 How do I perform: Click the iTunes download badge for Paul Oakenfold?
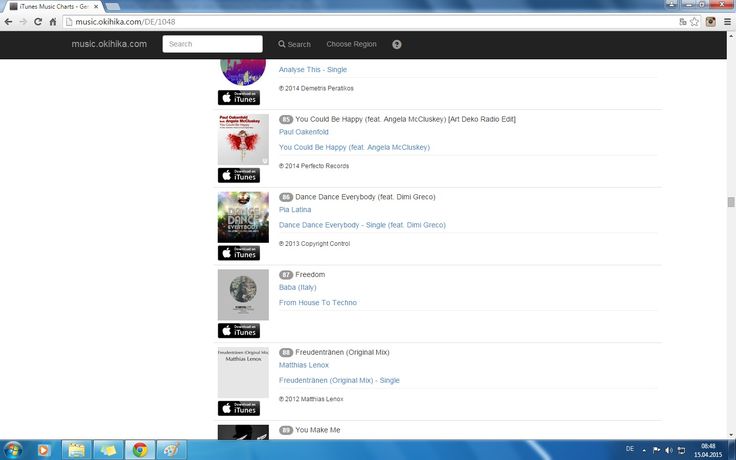[238, 175]
